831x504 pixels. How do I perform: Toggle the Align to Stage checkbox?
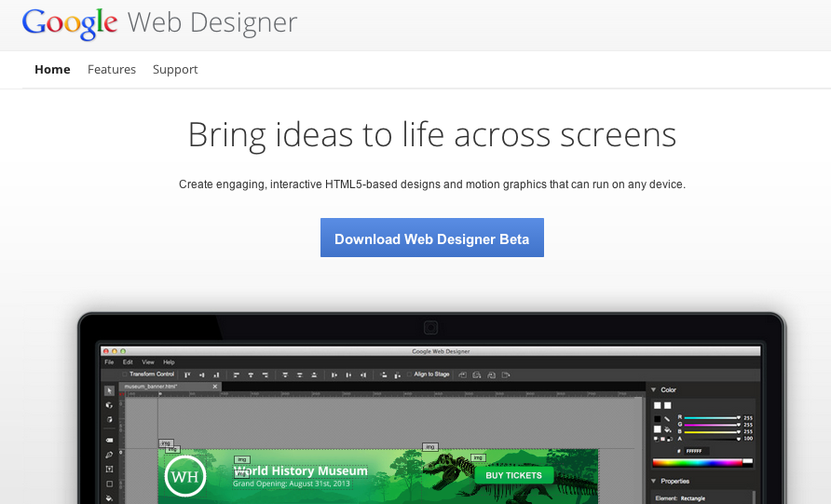(x=410, y=375)
